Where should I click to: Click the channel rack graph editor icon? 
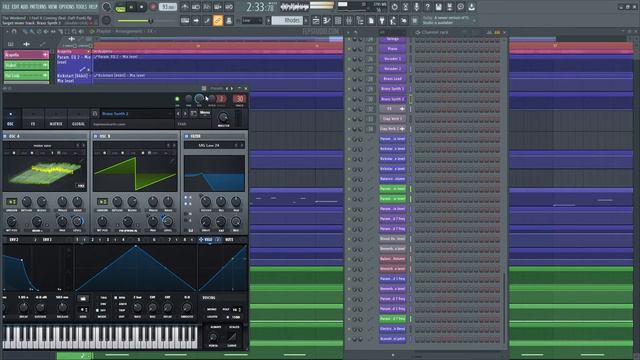[489, 32]
